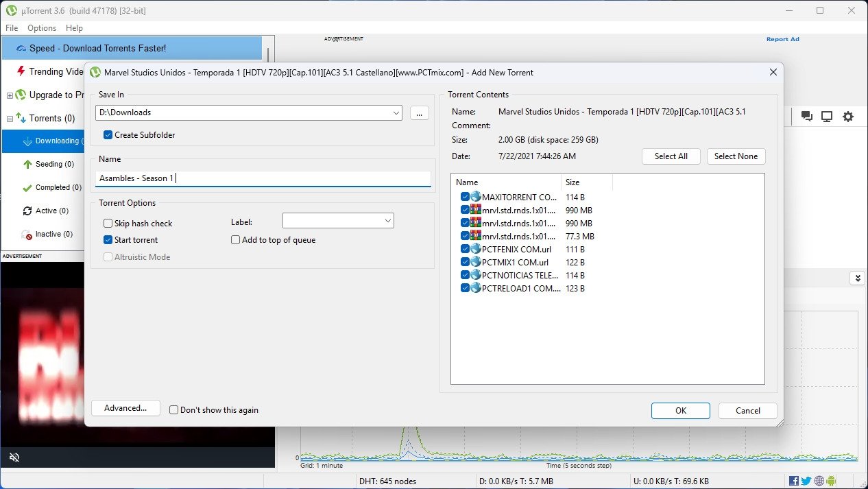Click the file icon of PCTRELOAD1 COM
Viewport: 868px width, 489px height.
click(476, 288)
